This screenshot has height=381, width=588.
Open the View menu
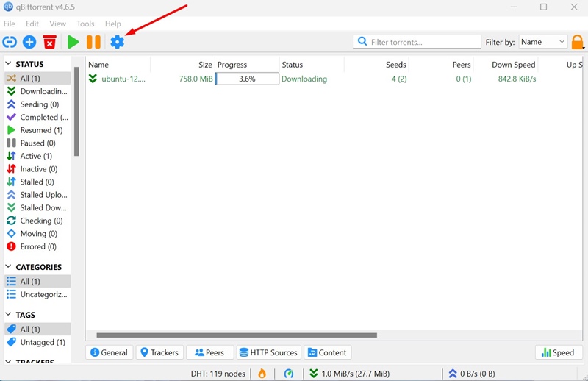coord(58,24)
